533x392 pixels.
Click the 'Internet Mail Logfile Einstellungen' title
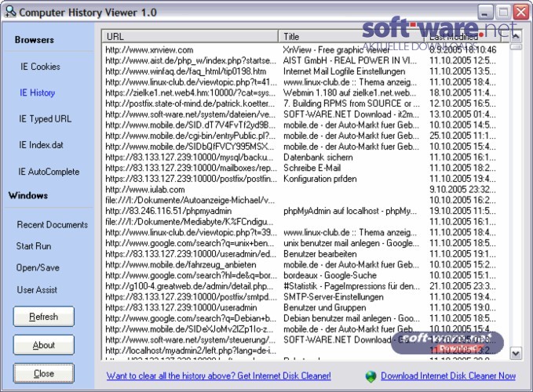tap(344, 71)
